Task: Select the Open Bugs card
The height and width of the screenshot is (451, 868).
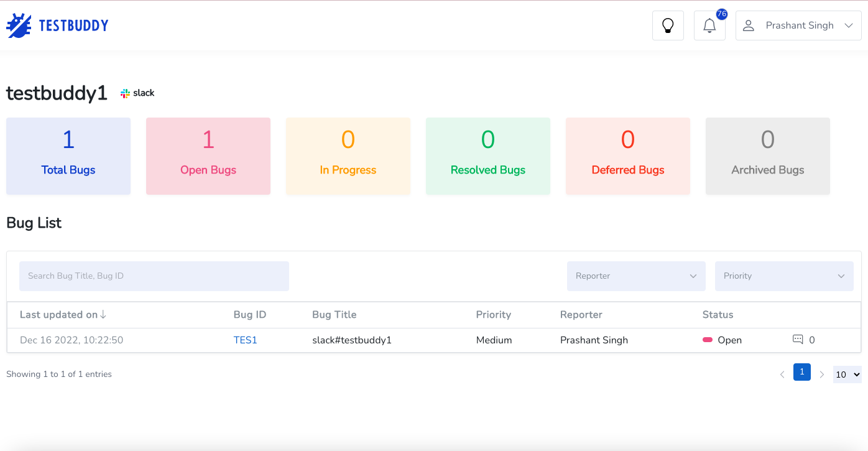Action: tap(208, 156)
